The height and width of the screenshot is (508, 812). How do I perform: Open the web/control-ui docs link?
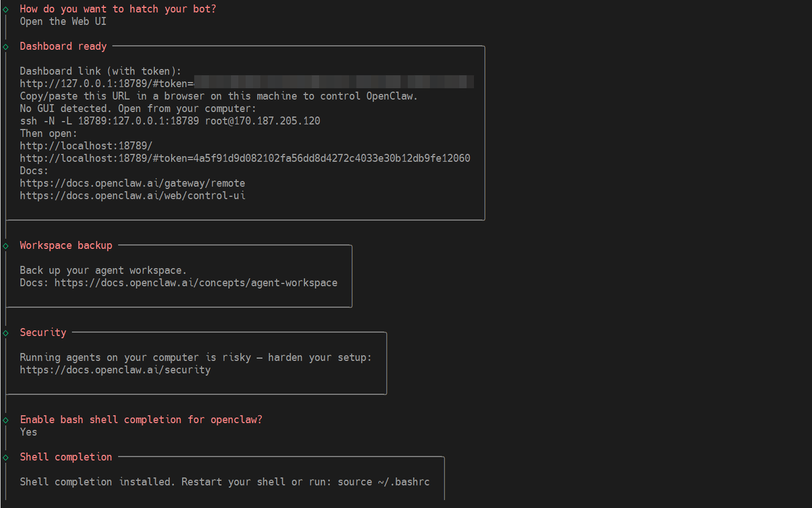(132, 195)
